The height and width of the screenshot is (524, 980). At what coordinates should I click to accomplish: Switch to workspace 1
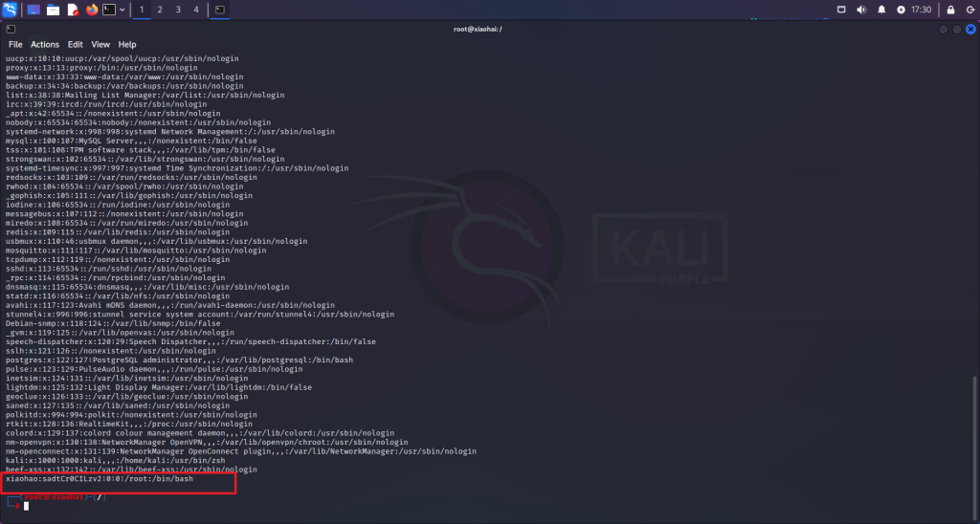[142, 10]
